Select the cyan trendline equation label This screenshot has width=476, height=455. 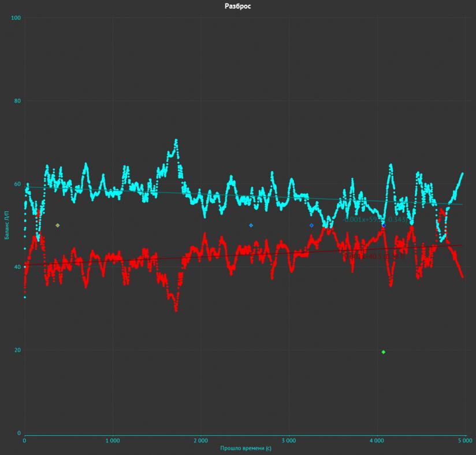375,220
